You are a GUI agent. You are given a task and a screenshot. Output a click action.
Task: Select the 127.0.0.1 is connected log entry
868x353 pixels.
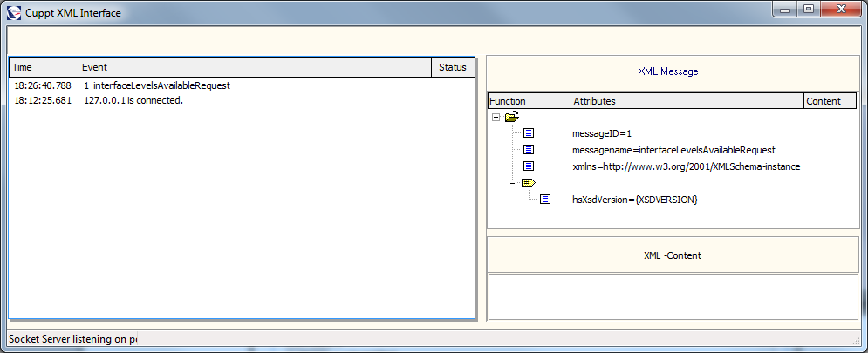pos(133,100)
